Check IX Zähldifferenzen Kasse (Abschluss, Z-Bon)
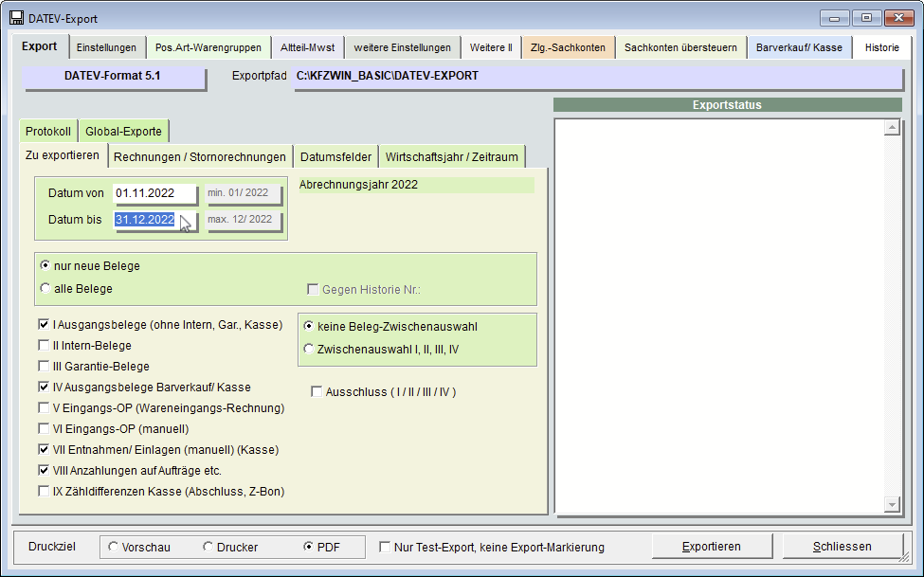This screenshot has height=577, width=924. tap(44, 491)
